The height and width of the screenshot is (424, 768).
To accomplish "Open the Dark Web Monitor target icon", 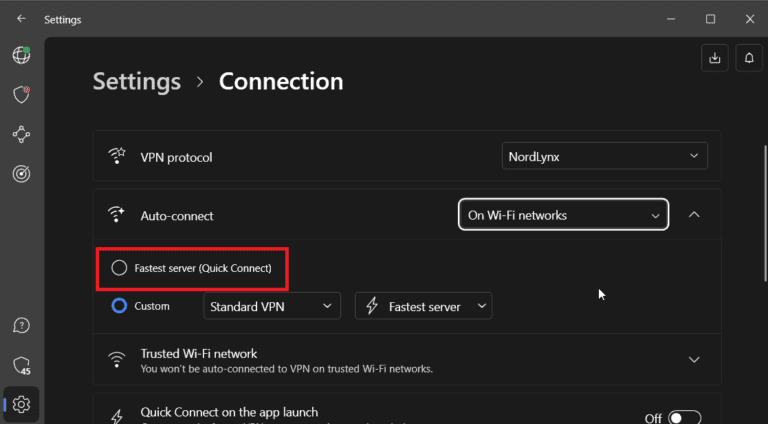I will (21, 174).
